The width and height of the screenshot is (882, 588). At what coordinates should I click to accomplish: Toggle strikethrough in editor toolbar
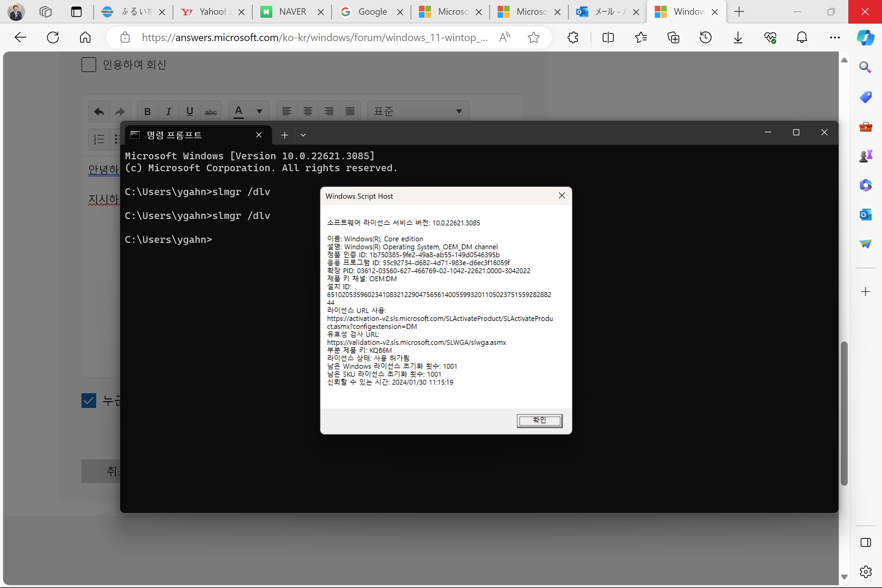tap(211, 111)
